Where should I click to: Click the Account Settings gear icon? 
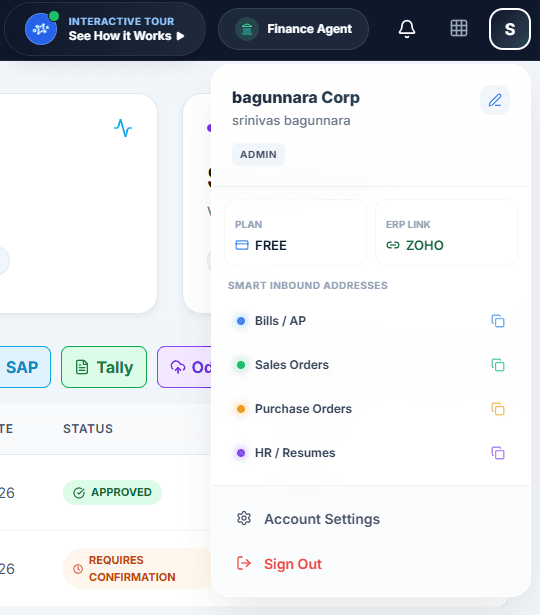click(x=244, y=518)
